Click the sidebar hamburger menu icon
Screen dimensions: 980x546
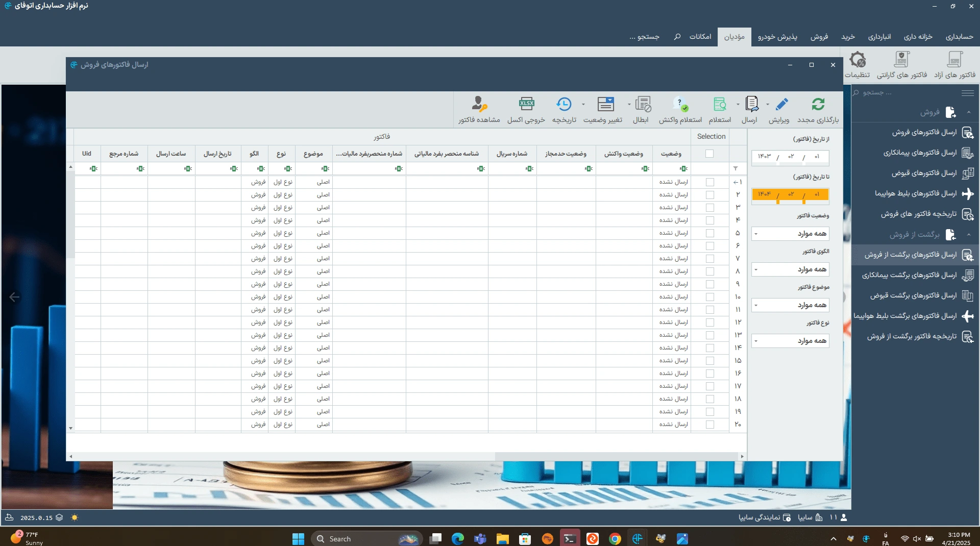tap(967, 93)
